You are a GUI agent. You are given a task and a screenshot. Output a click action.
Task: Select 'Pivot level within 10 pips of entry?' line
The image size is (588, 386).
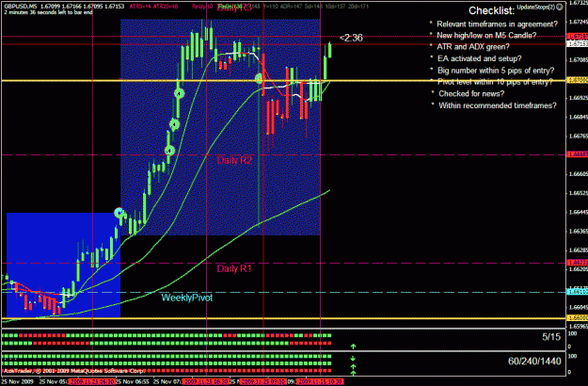pyautogui.click(x=495, y=82)
